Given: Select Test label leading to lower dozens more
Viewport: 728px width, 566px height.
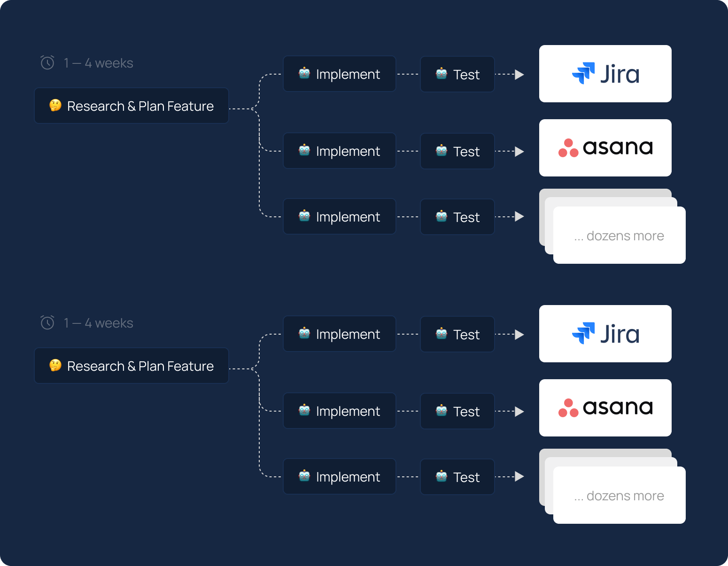Looking at the screenshot, I should coord(466,477).
